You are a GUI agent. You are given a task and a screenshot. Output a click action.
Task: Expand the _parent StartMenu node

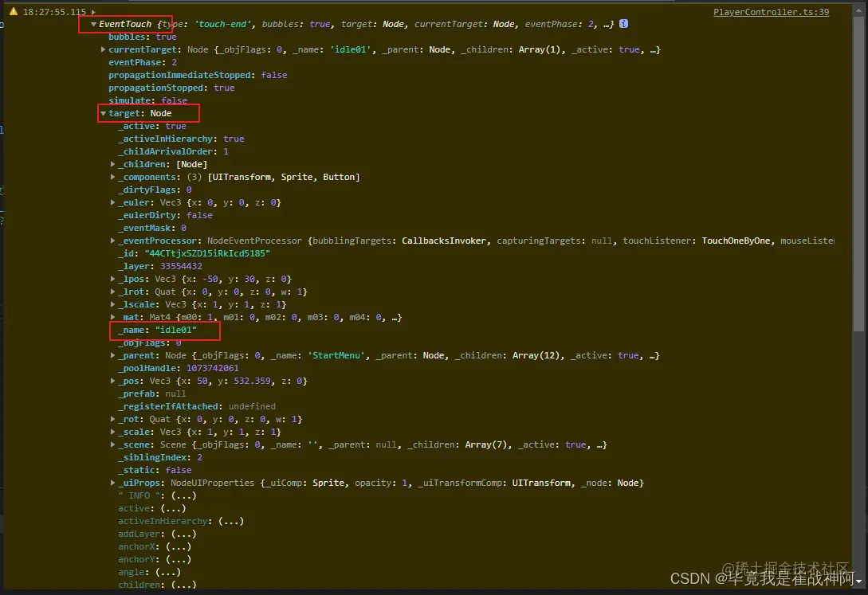(112, 355)
